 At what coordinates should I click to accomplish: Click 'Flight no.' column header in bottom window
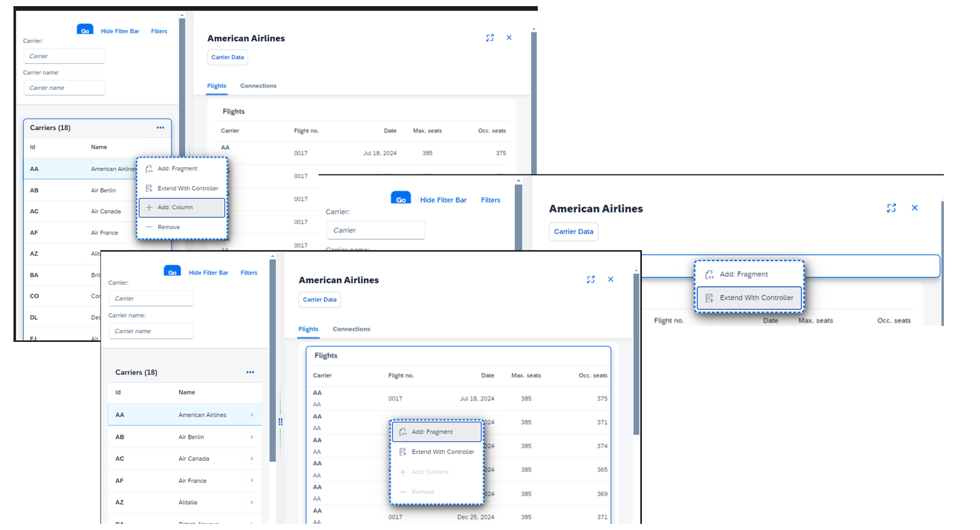tap(401, 376)
